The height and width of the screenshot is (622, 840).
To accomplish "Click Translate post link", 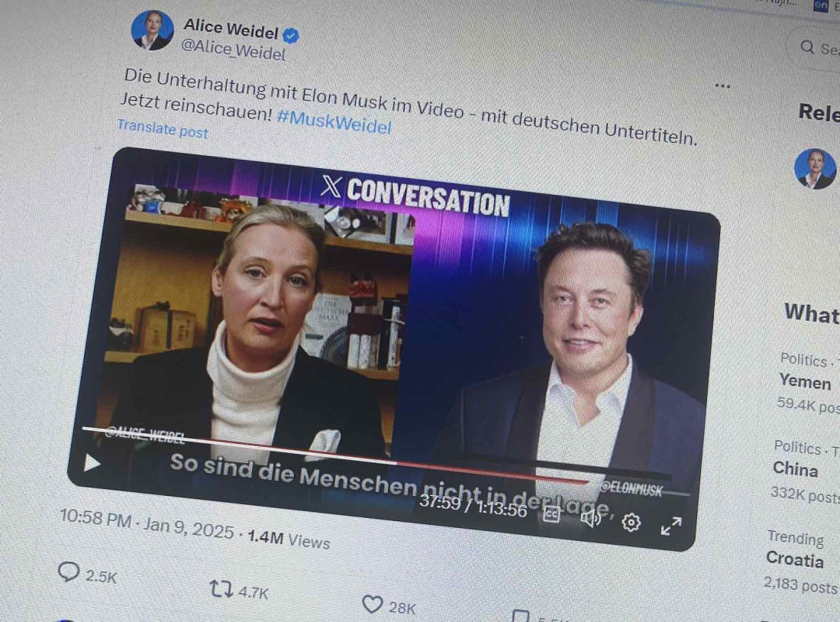I will (x=163, y=128).
